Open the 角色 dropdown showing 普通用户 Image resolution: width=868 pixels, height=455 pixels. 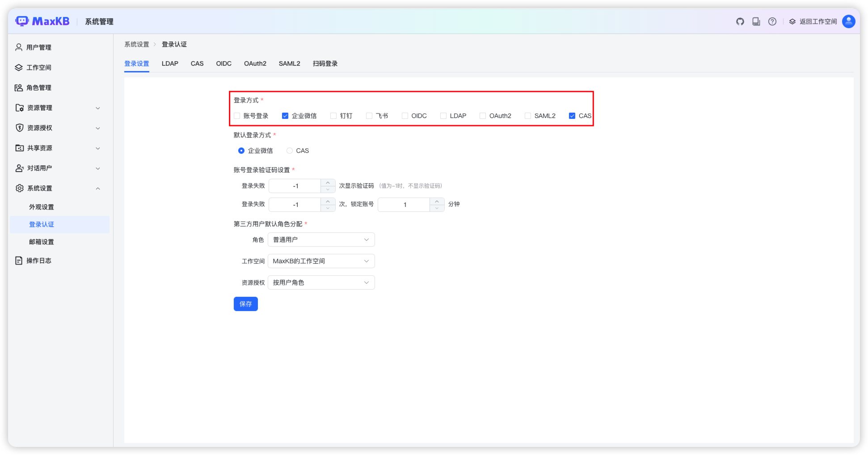coord(321,239)
